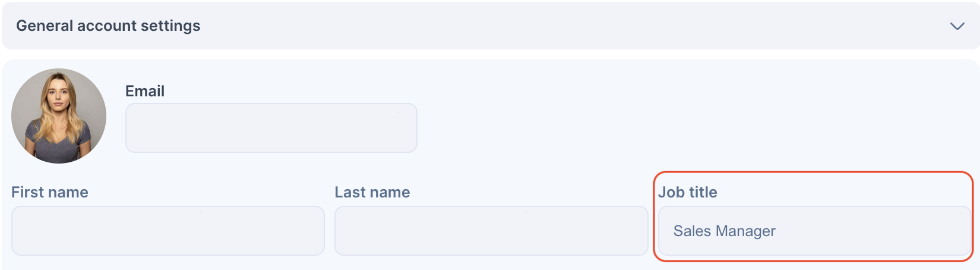The height and width of the screenshot is (270, 980).
Task: Click the Sales Manager text
Action: click(724, 231)
